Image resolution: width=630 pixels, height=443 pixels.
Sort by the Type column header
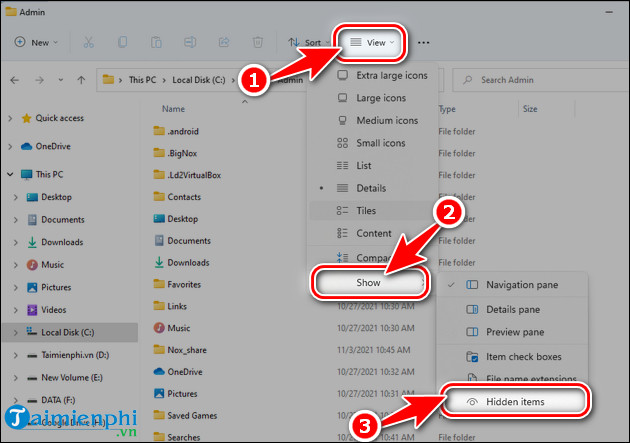447,109
